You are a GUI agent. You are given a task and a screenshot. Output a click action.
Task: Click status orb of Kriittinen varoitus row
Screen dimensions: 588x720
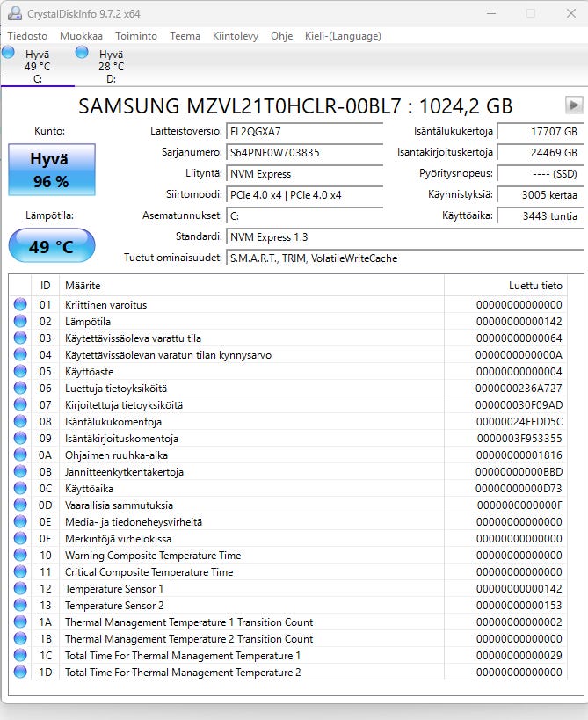coord(20,304)
